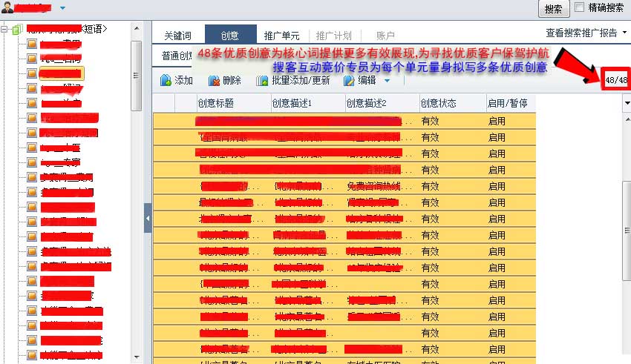This screenshot has width=631, height=364.
Task: Click the 编辑 (Edit) pencil icon
Action: (349, 81)
